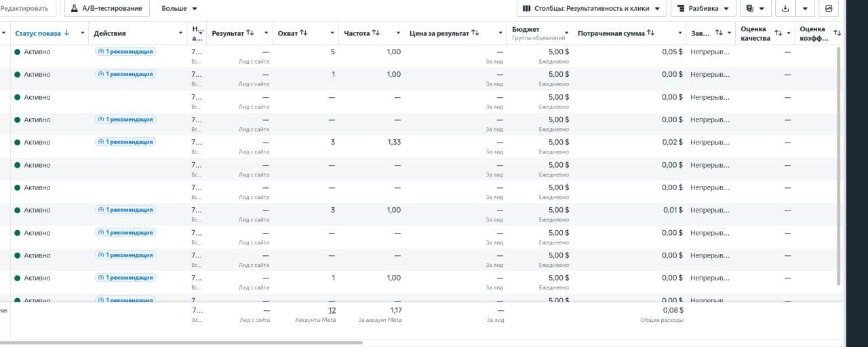
Task: Click sort arrows beside Цена за результат
Action: pyautogui.click(x=475, y=33)
